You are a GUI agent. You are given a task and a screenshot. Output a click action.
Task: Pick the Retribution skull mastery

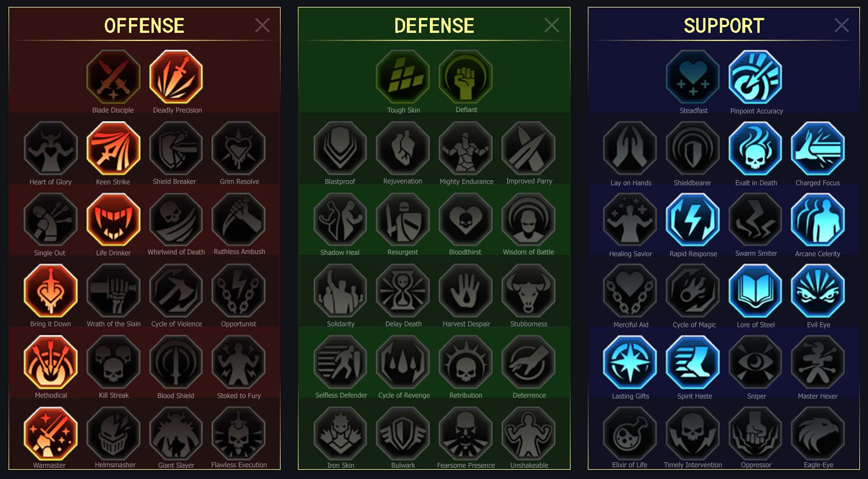pyautogui.click(x=465, y=362)
